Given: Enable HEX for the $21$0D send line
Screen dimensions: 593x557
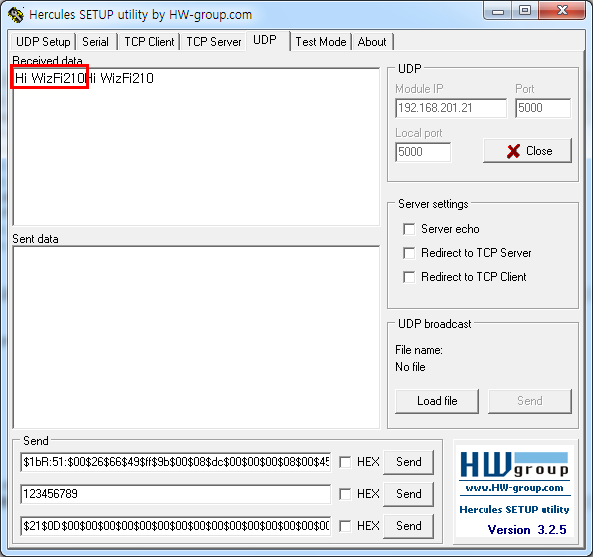Looking at the screenshot, I should tap(345, 526).
